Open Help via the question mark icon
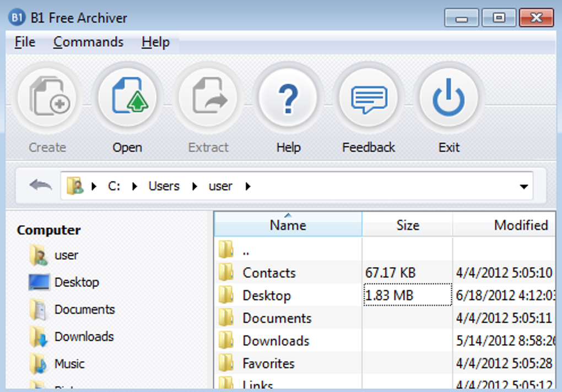562x392 pixels. coord(288,97)
